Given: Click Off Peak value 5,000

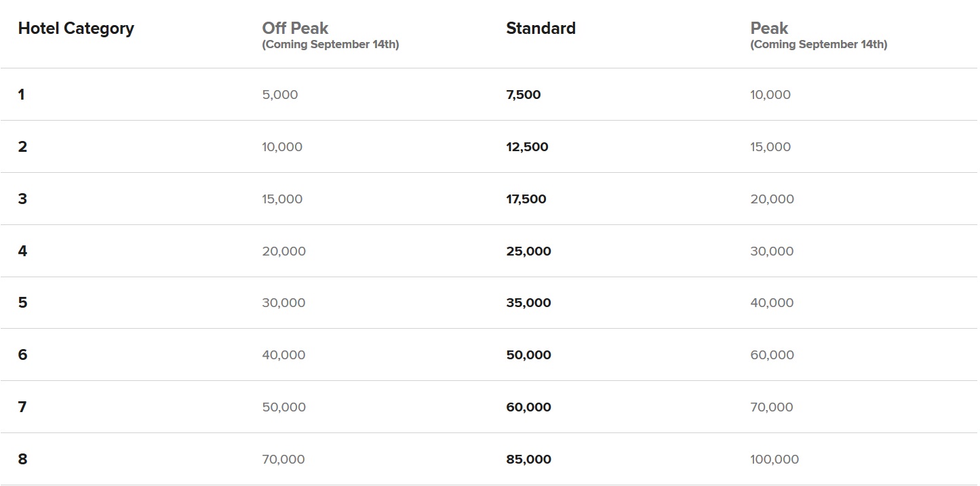Looking at the screenshot, I should tap(279, 95).
